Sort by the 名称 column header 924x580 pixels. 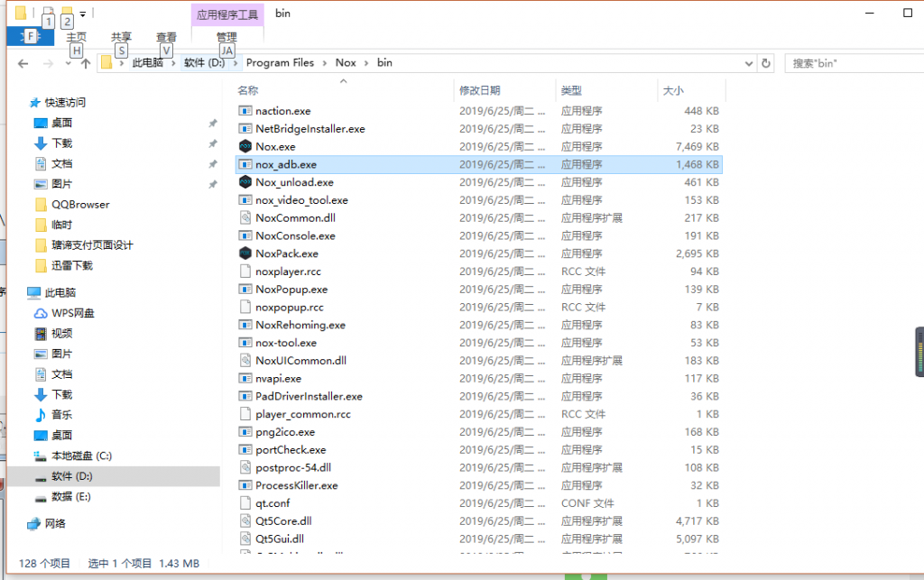[x=248, y=90]
